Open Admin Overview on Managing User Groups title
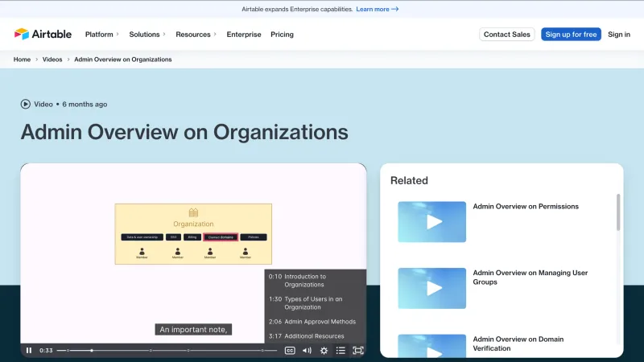Screen dimensions: 644x362 530,278
